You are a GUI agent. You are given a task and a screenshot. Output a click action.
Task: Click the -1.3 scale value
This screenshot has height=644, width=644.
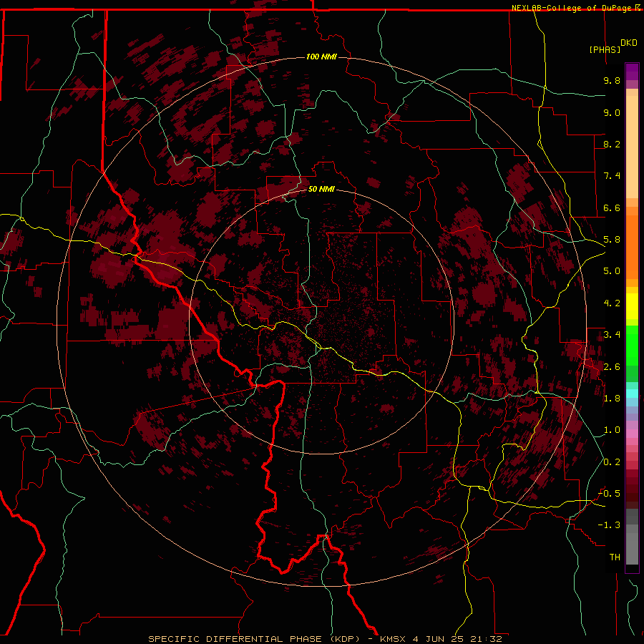609,525
